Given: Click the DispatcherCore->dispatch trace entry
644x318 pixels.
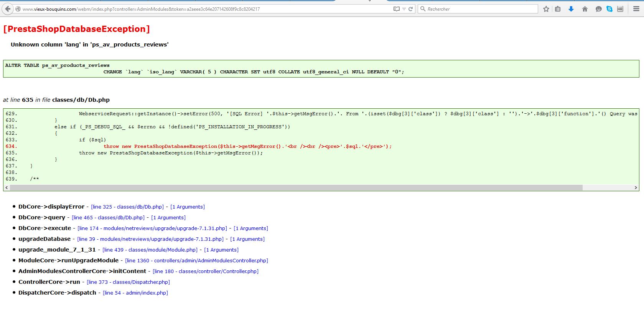Looking at the screenshot, I should (x=58, y=293).
